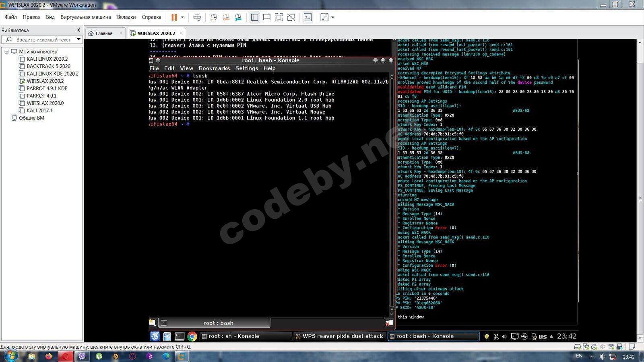Open the Виртуальная машина menu

click(85, 17)
